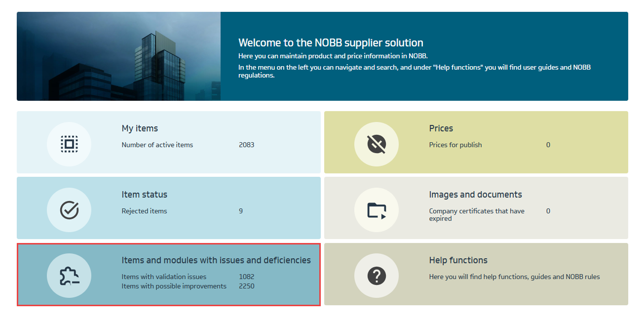Select the Item status title
Screen dimensions: 644x324
point(144,195)
